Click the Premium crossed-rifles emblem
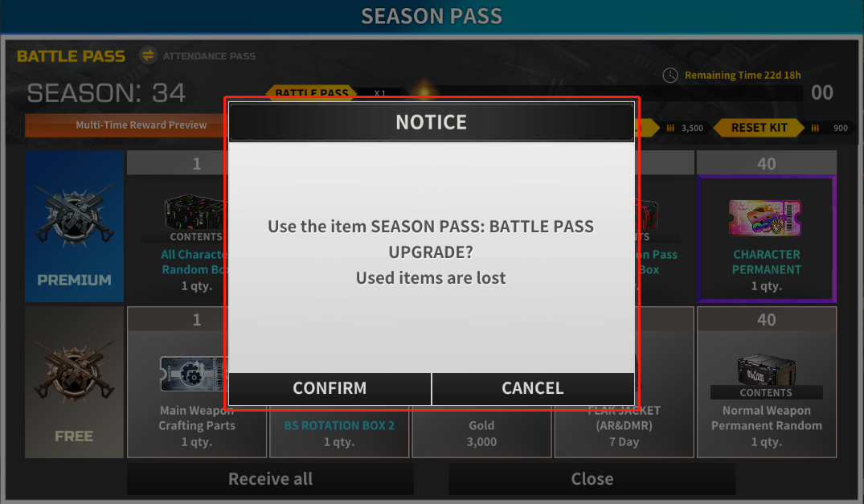This screenshot has width=864, height=504. 75,216
